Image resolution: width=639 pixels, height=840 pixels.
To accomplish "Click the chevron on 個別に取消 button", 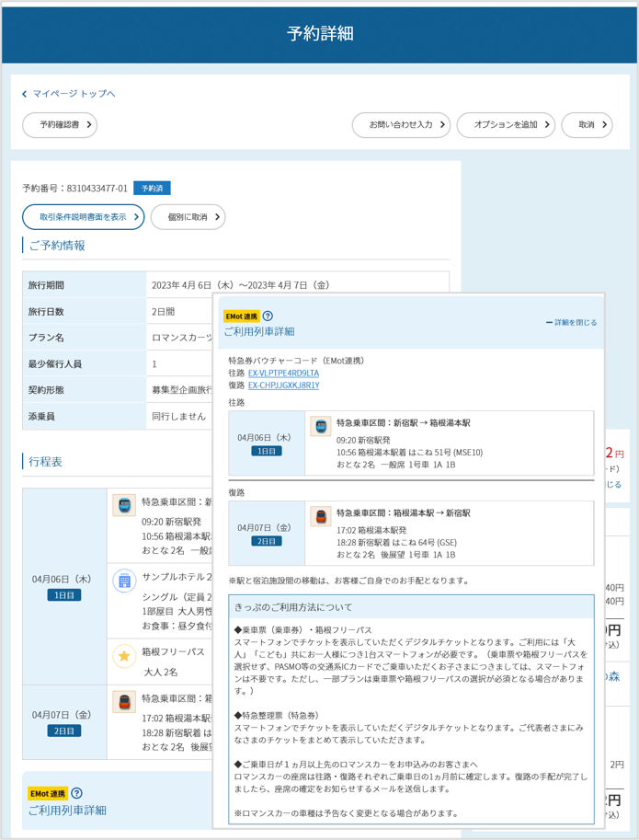I will click(217, 217).
